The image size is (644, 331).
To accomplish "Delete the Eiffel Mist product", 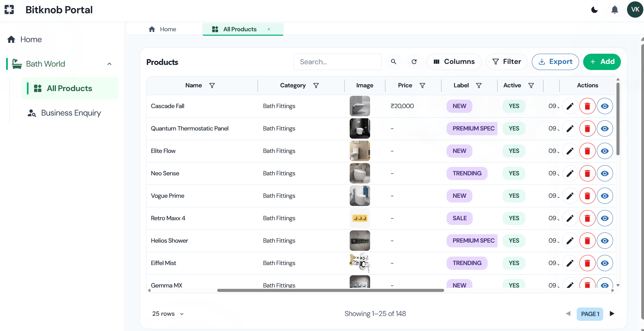I will tap(587, 263).
